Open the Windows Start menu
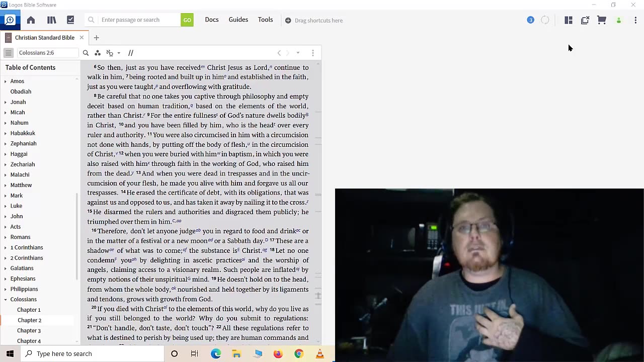The image size is (644, 362). point(10,353)
